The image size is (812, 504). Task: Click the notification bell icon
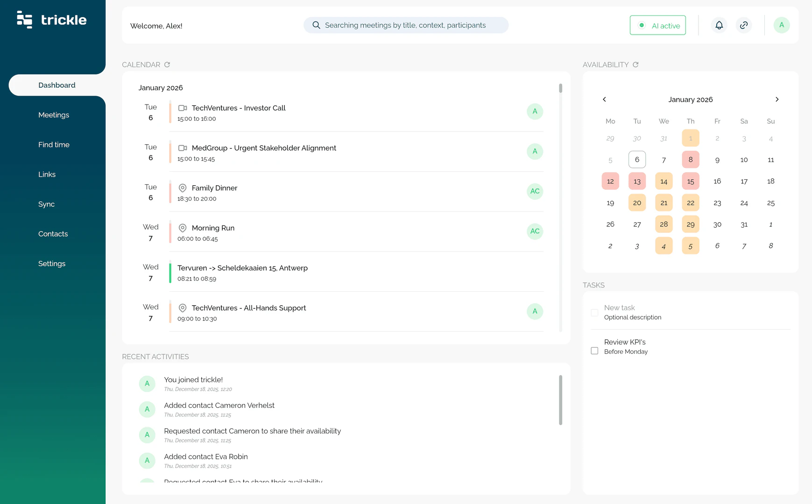[719, 25]
